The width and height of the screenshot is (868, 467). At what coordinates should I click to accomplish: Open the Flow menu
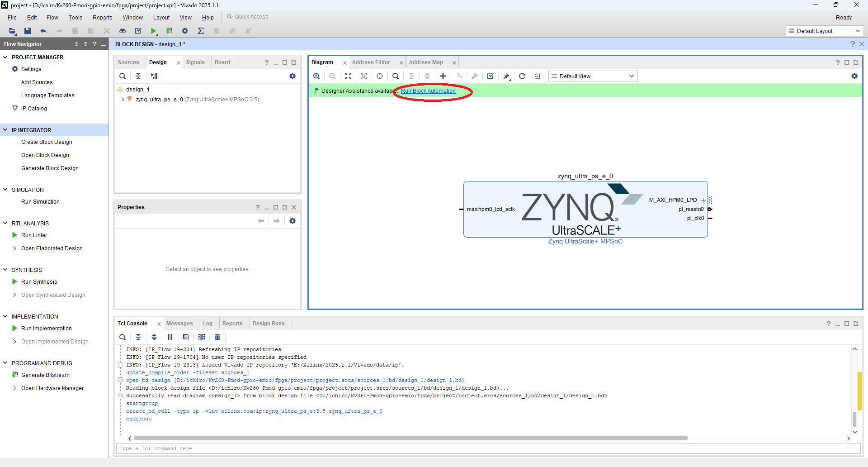click(x=52, y=18)
